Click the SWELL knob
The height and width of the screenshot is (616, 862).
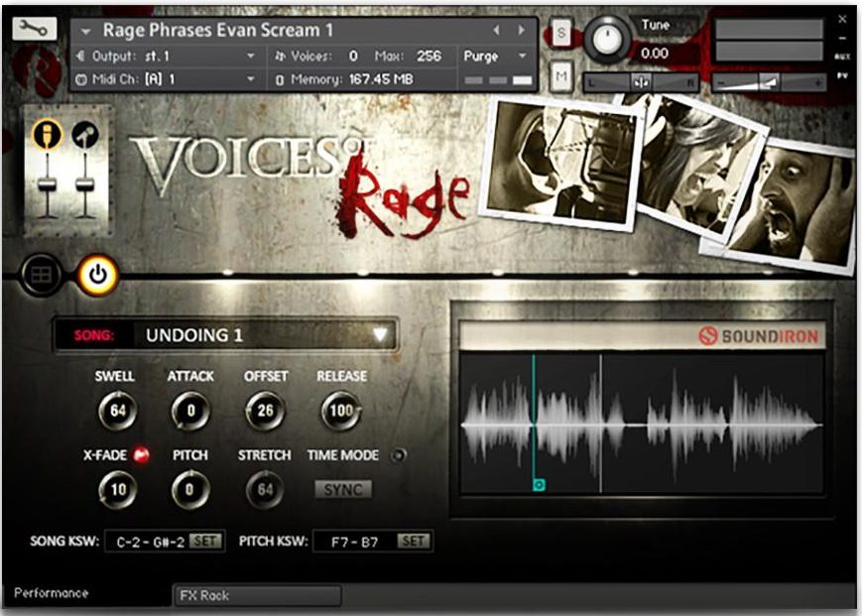[x=116, y=411]
